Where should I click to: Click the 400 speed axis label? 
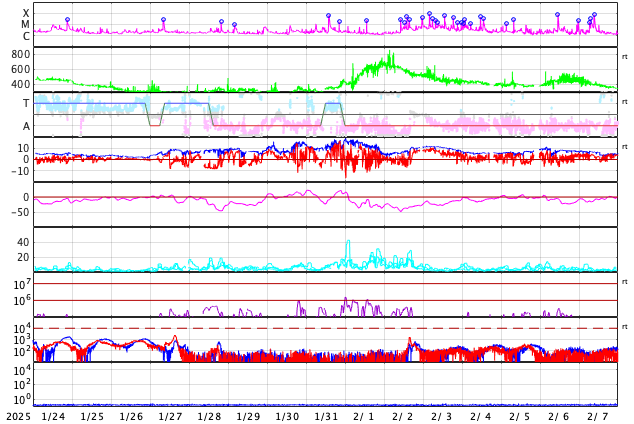coord(21,84)
